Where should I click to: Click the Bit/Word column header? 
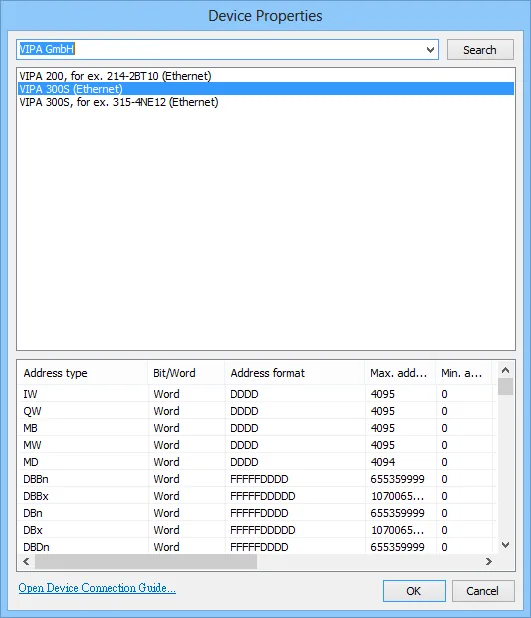pos(186,373)
